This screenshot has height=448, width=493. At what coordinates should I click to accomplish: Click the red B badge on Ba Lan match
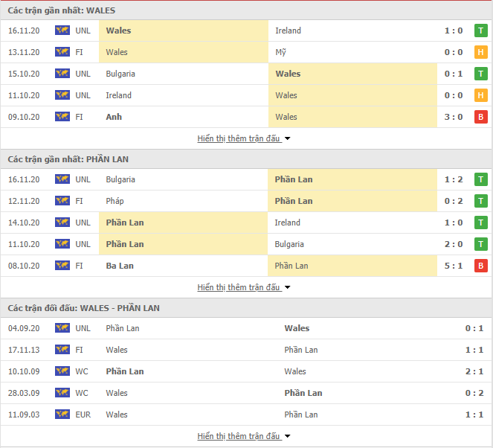[481, 266]
